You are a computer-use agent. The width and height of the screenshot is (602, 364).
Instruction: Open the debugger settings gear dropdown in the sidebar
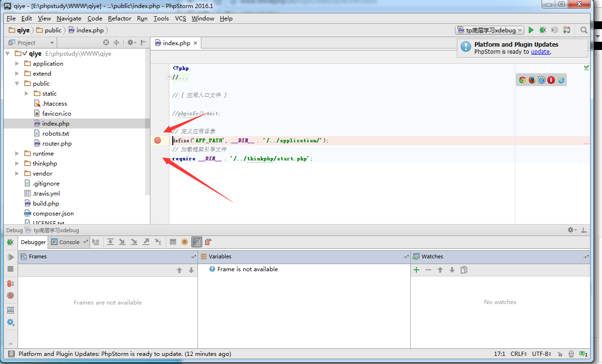click(x=10, y=322)
